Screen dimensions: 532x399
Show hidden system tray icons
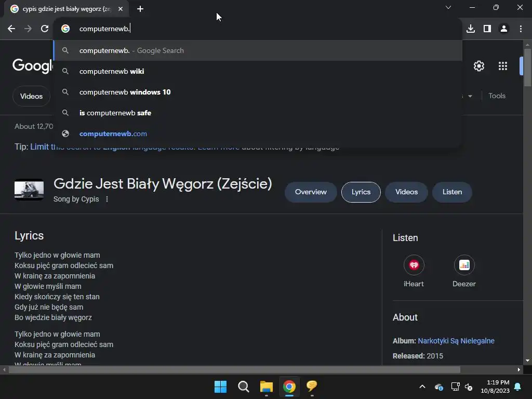(422, 387)
